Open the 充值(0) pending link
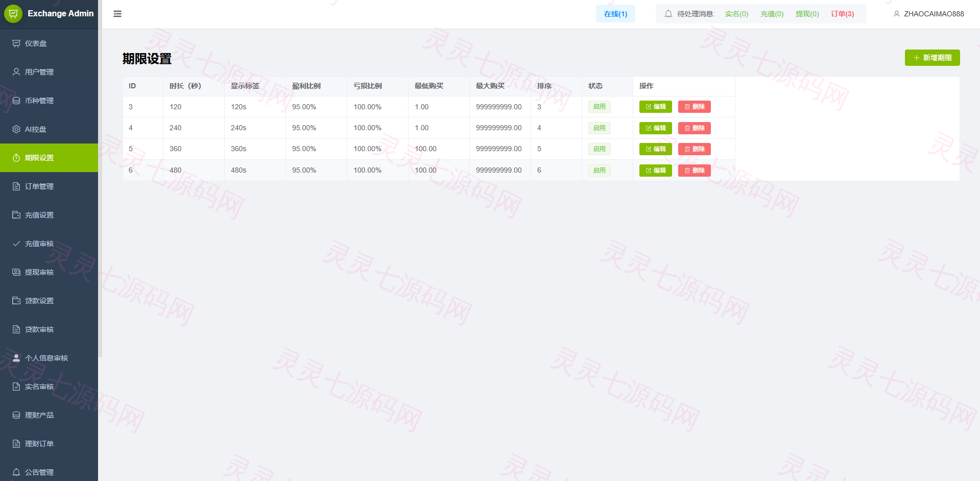This screenshot has width=980, height=481. (x=772, y=14)
